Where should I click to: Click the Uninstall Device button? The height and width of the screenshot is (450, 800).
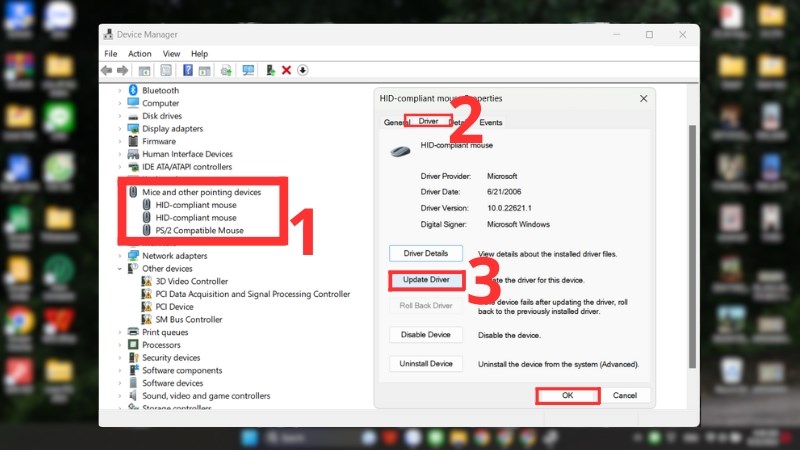(426, 364)
